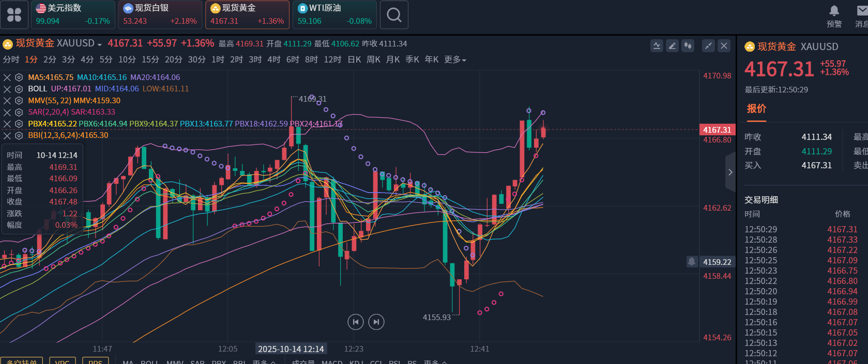Remove the SAR(2,20,4) indicator
Viewport: 868px width, 364px height.
tap(7, 112)
